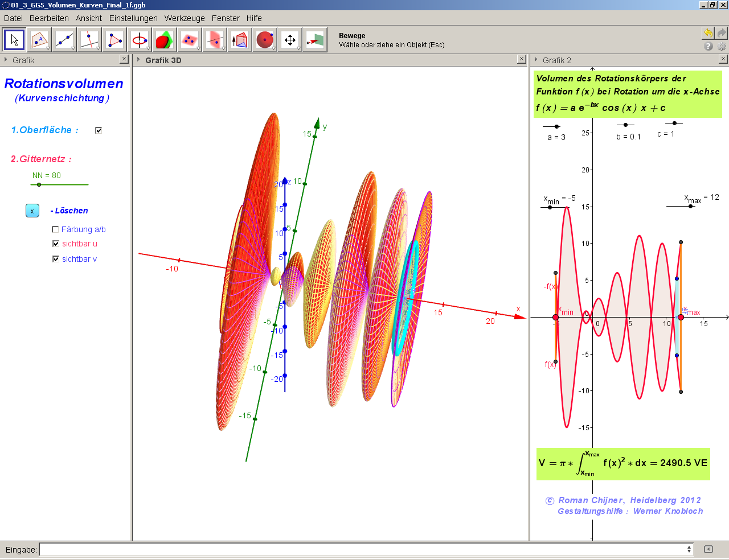The image size is (729, 560).
Task: Click the NN = 80 slider handle
Action: point(39,184)
